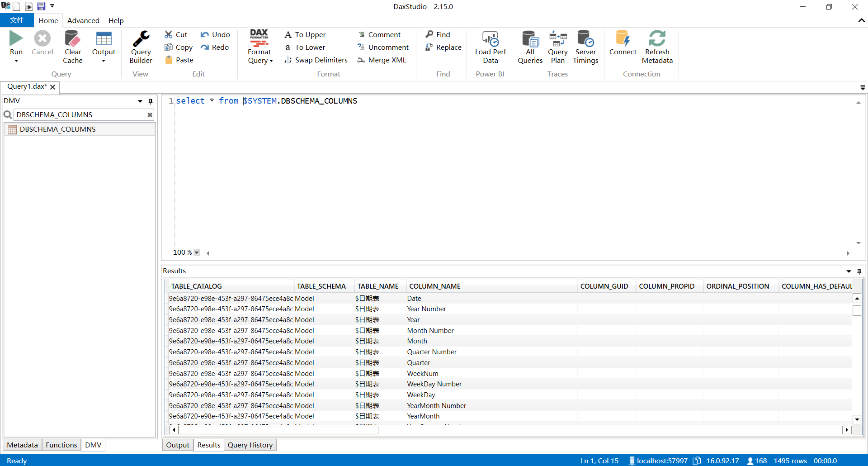Open the Query History tab
Viewport: 868px width, 466px height.
coord(250,445)
